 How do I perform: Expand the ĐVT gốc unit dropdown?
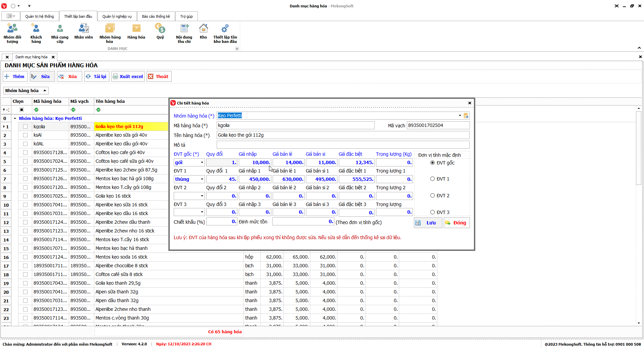click(x=202, y=163)
